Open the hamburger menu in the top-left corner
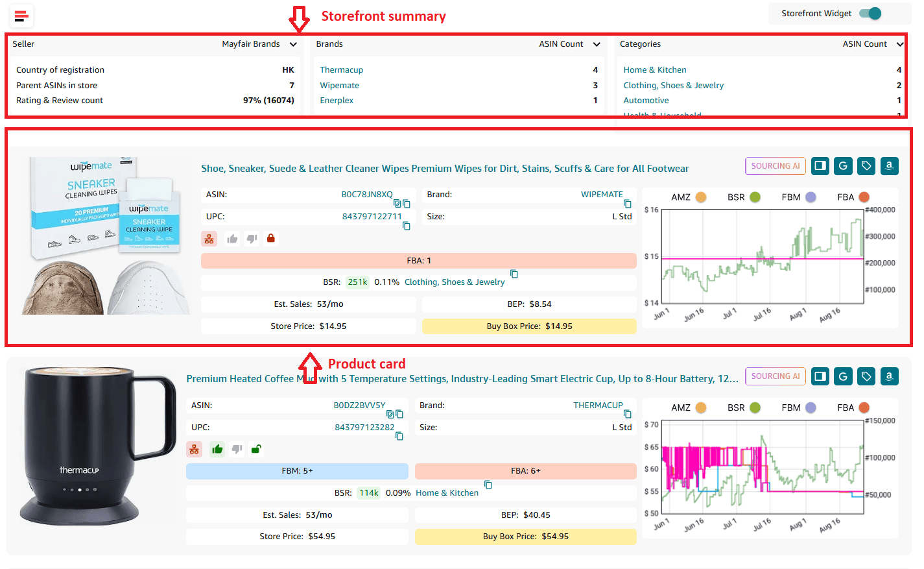Image resolution: width=924 pixels, height=569 pixels. (21, 17)
